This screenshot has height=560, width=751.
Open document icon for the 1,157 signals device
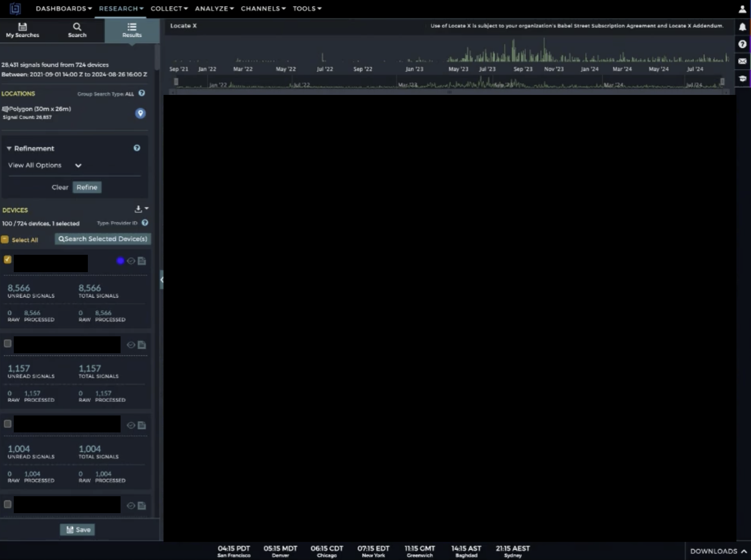(142, 345)
